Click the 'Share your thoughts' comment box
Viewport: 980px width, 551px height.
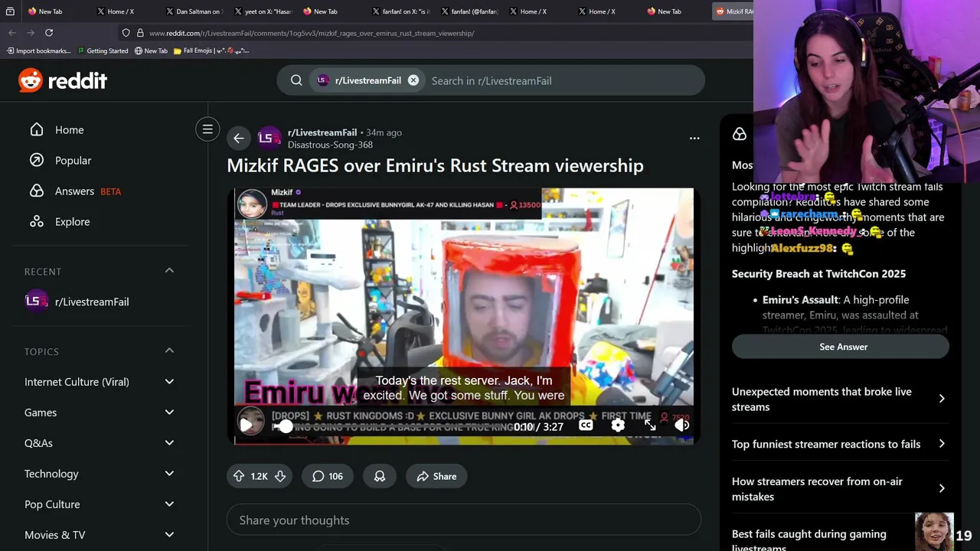coord(464,520)
